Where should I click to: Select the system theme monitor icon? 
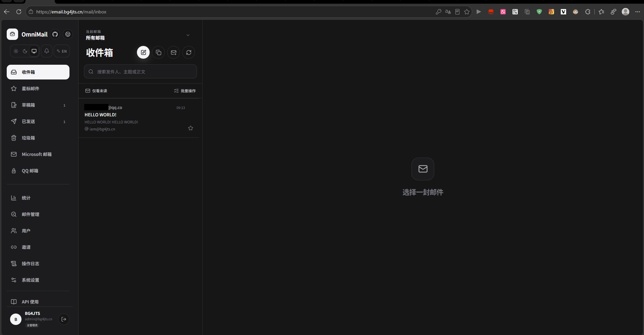click(34, 51)
